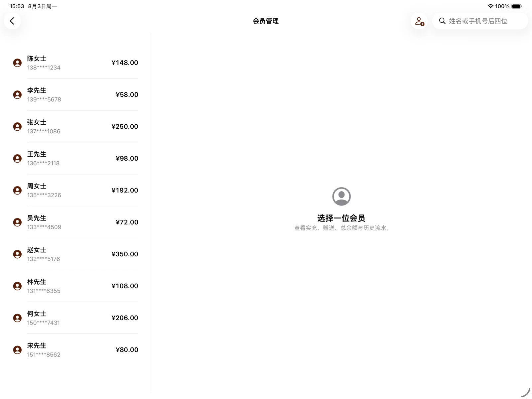This screenshot has width=532, height=399.
Task: Click the battery status icon
Action: point(517,6)
